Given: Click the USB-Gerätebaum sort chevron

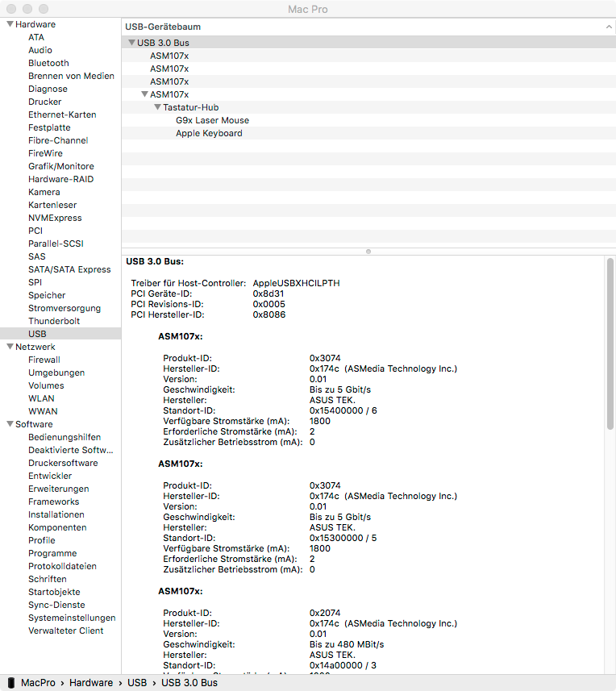Looking at the screenshot, I should 609,27.
